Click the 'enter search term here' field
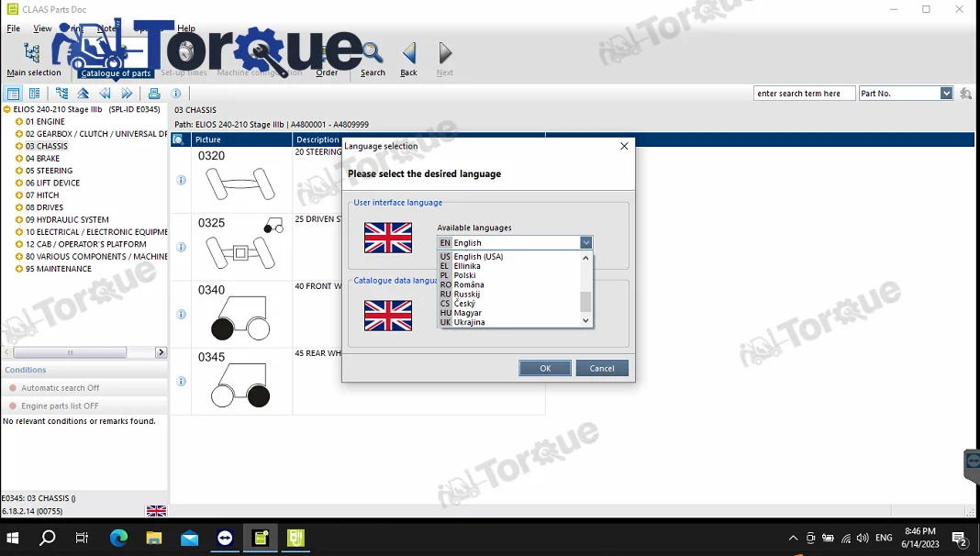The height and width of the screenshot is (556, 980). coord(804,93)
